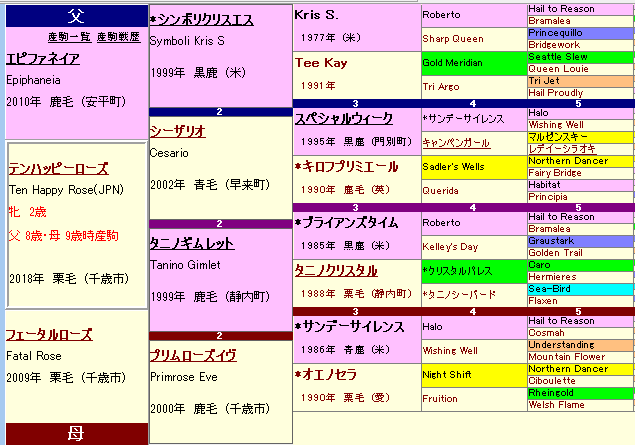The height and width of the screenshot is (445, 635).
Task: Click Cosmah cell
Action: [580, 333]
